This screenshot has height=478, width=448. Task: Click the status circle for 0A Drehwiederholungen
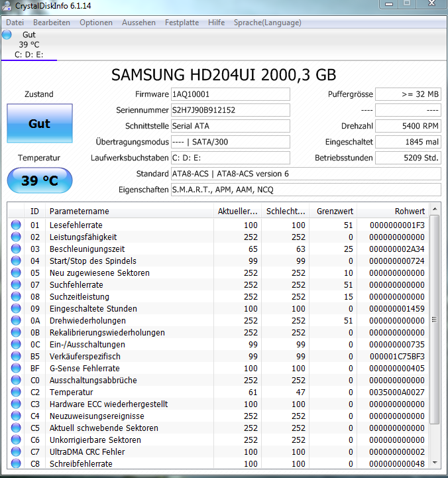coord(16,320)
